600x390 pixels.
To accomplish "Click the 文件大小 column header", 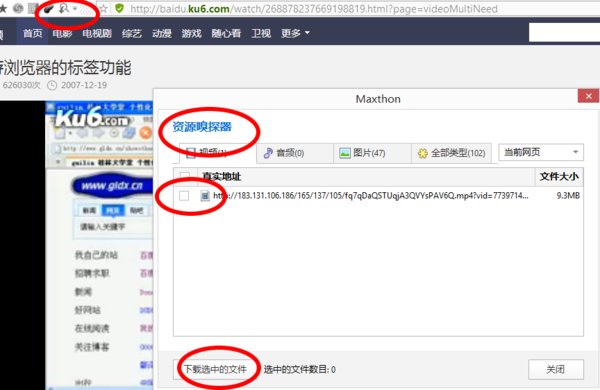I will point(559,176).
